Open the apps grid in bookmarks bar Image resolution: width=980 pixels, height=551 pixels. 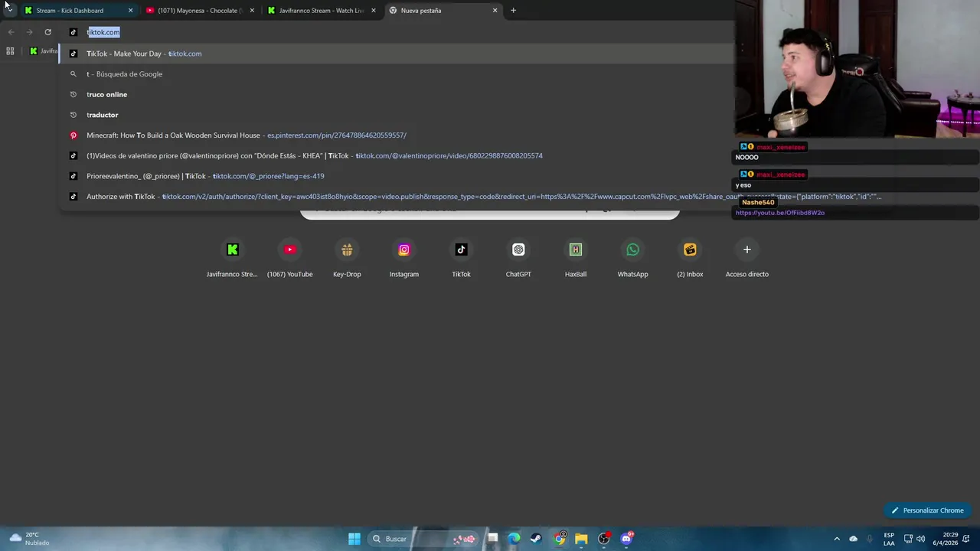10,51
